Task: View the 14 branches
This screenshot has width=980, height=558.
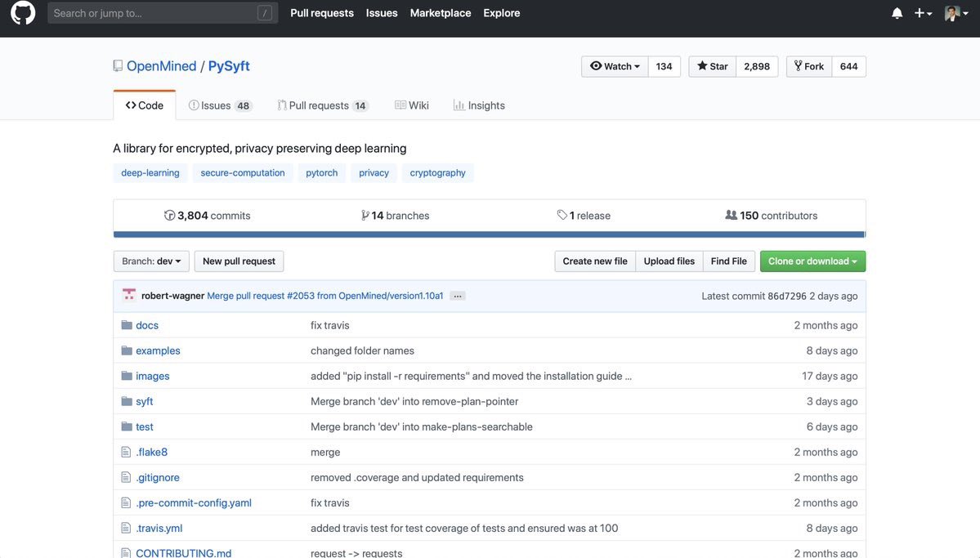Action: [395, 216]
